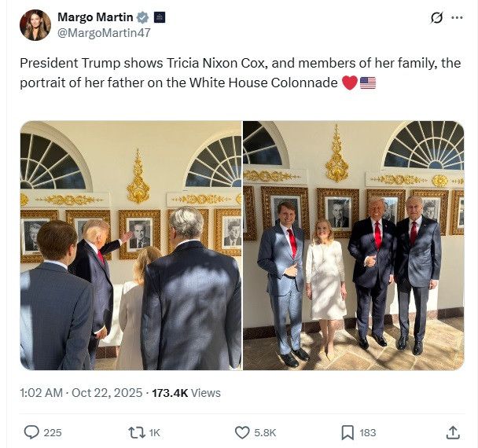Click the 225 replies count
The width and height of the screenshot is (478, 448).
tap(53, 432)
